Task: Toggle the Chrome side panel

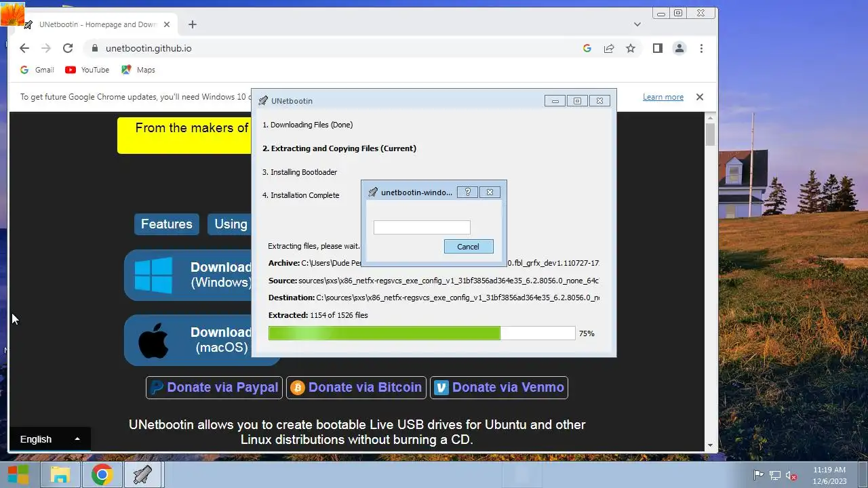Action: 657,48
